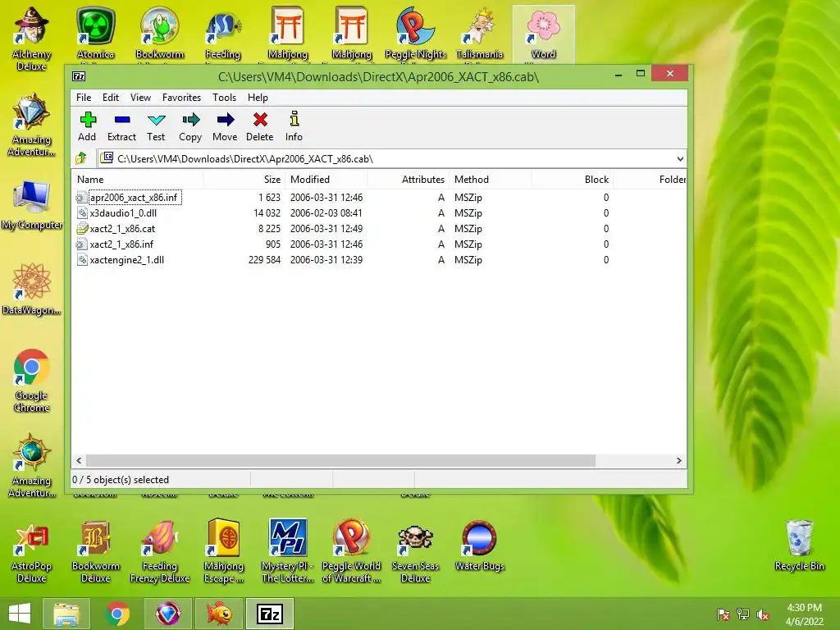Click the horizontal scrollbar thumb in file list
Image resolution: width=840 pixels, height=630 pixels.
340,461
